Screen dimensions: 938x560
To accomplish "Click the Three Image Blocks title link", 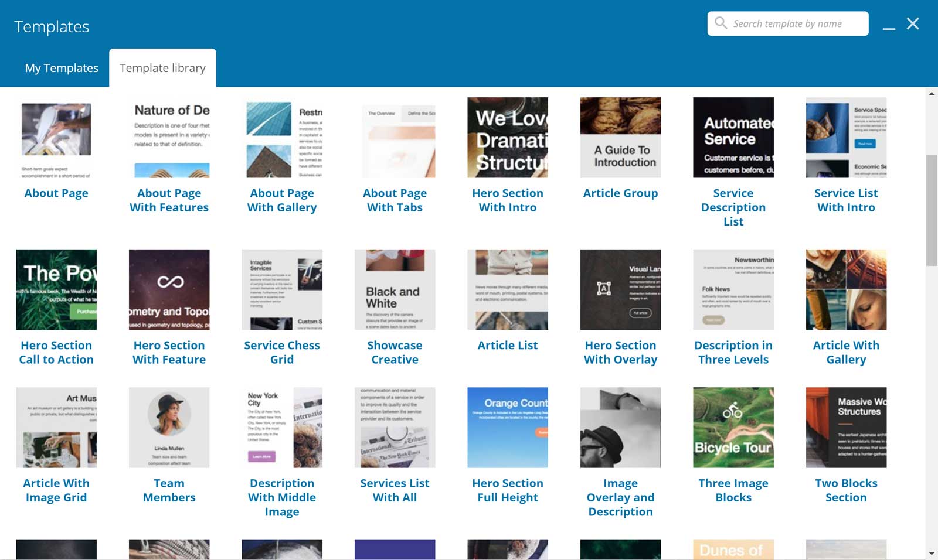I will pos(733,490).
